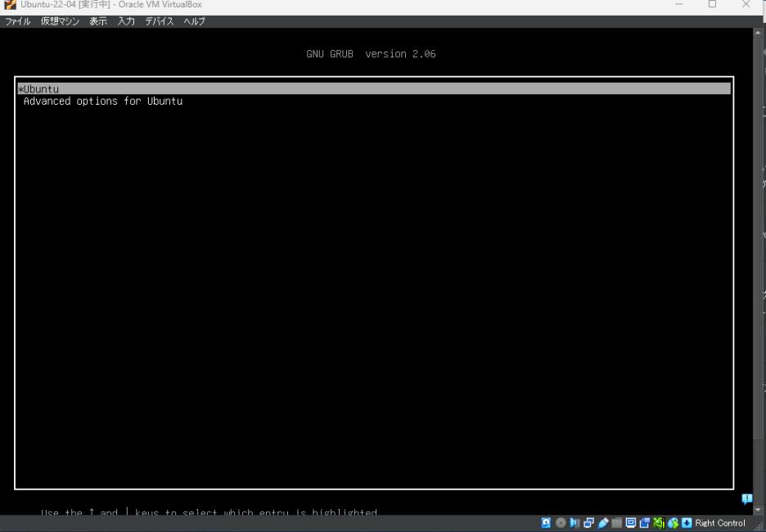
Task: Click the scrollbar down arrow
Action: point(758,510)
